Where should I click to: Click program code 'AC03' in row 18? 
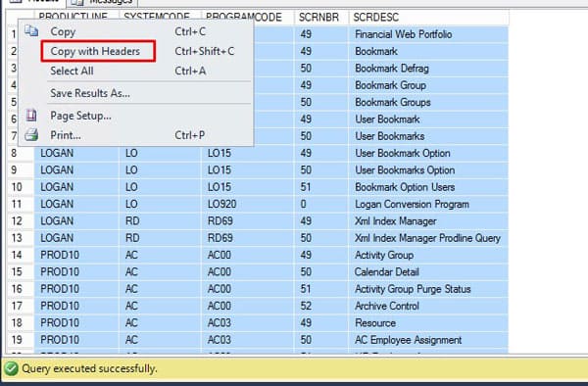(x=248, y=323)
